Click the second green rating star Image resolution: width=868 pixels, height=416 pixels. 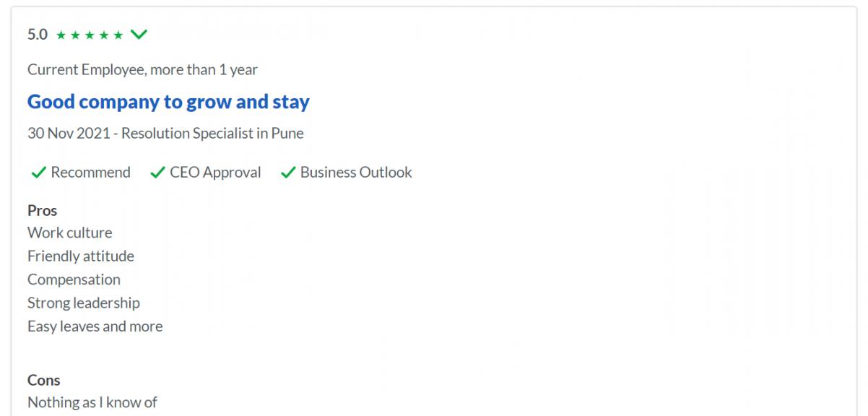[x=75, y=35]
